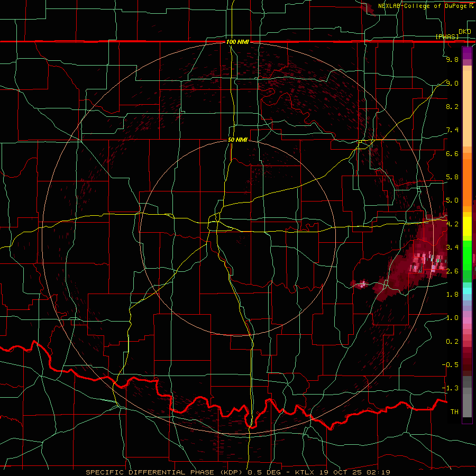The image size is (476, 476).
Task: Click the 6.6 scale value
Action: (452, 153)
